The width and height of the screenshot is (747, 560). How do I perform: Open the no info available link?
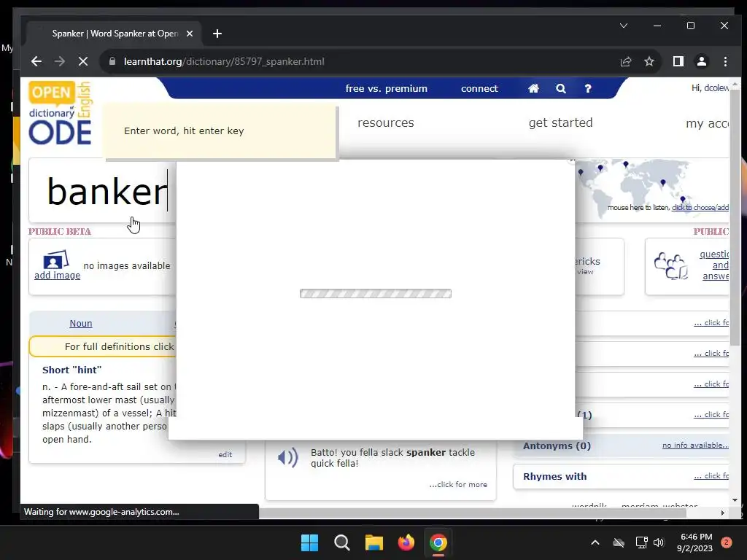click(x=695, y=446)
